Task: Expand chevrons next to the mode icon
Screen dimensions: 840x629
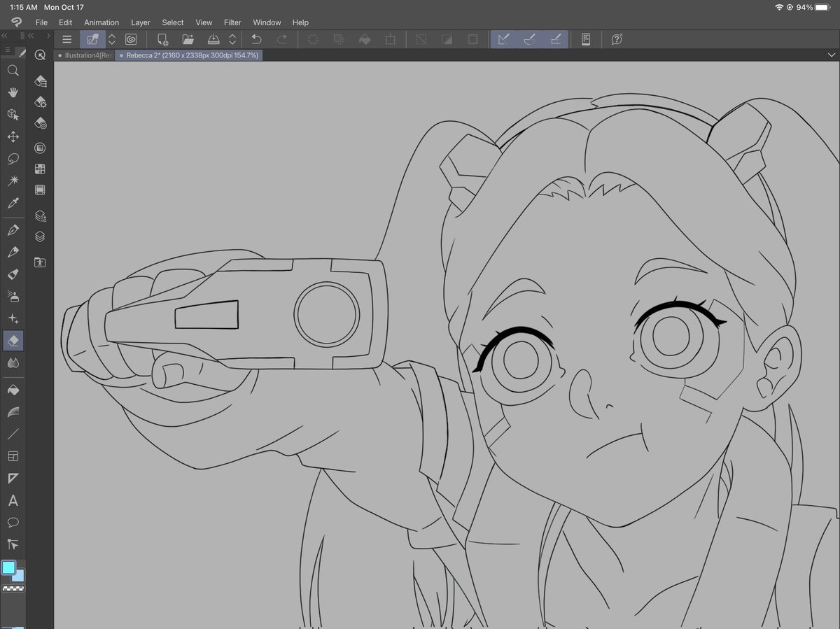Action: click(x=111, y=40)
